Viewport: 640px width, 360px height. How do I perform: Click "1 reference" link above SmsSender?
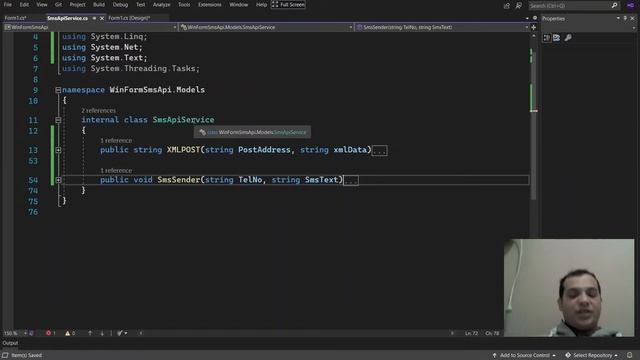click(116, 171)
